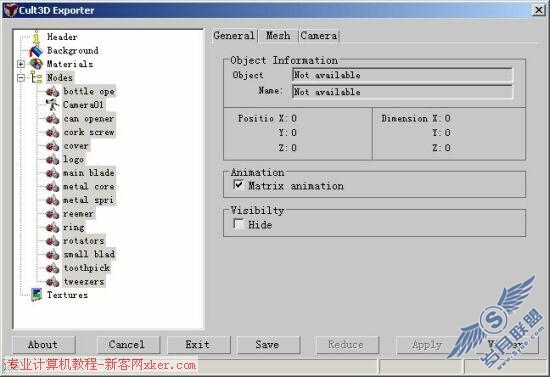Image resolution: width=550 pixels, height=377 pixels.
Task: Switch to the General tab
Action: pyautogui.click(x=234, y=35)
